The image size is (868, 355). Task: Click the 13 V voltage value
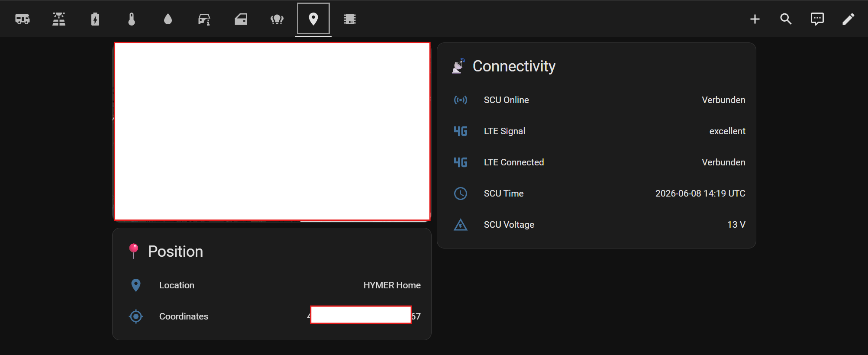[x=736, y=225]
